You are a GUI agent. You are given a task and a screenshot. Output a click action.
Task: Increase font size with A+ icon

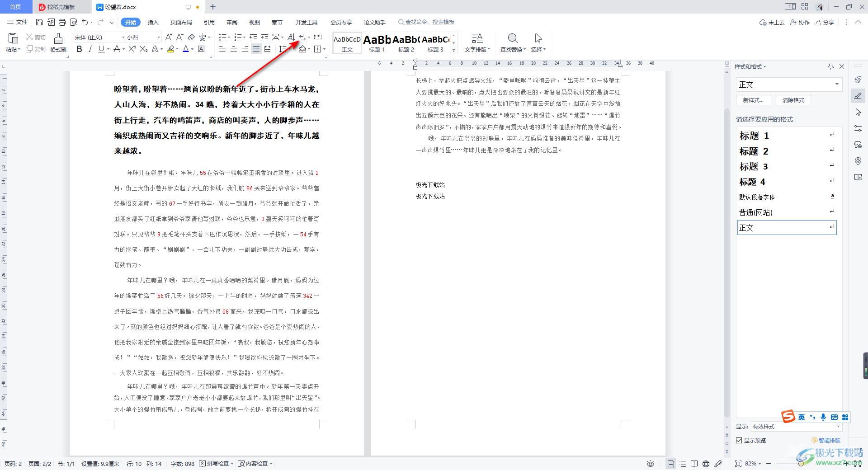point(169,37)
